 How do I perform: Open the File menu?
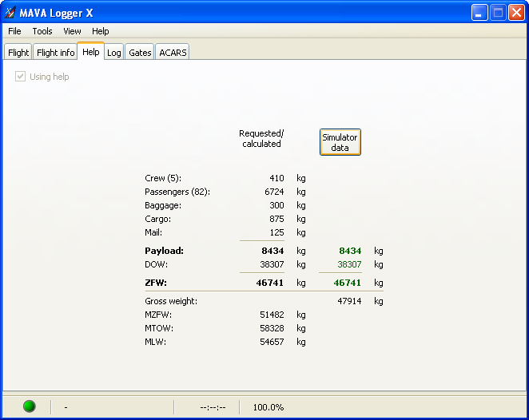click(x=14, y=31)
